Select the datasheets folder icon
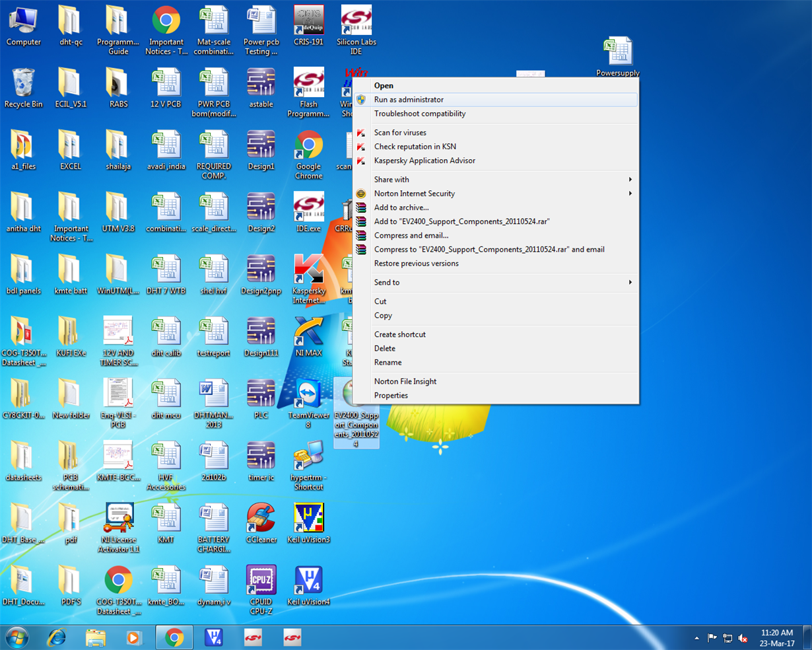The image size is (812, 650). click(24, 462)
